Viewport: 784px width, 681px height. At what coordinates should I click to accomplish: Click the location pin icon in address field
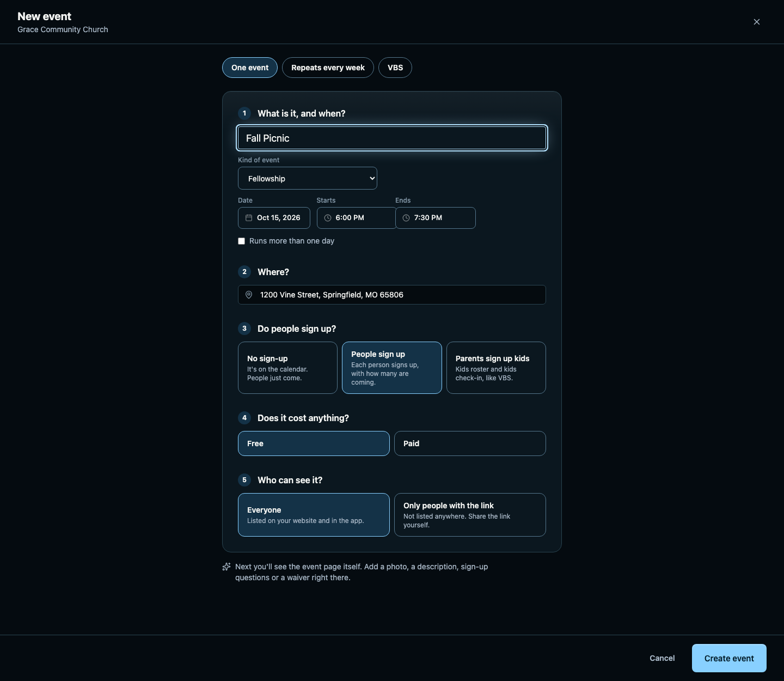[249, 295]
